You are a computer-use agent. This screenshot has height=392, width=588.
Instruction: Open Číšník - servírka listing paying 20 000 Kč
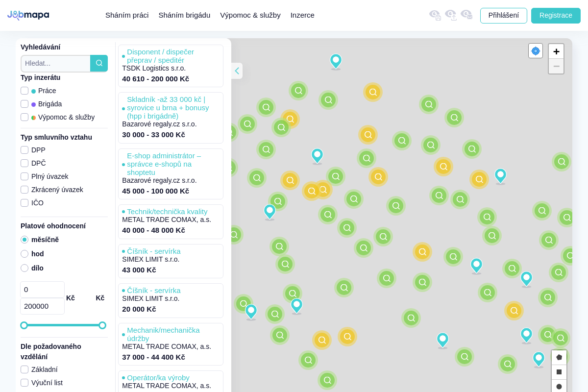coord(153,291)
